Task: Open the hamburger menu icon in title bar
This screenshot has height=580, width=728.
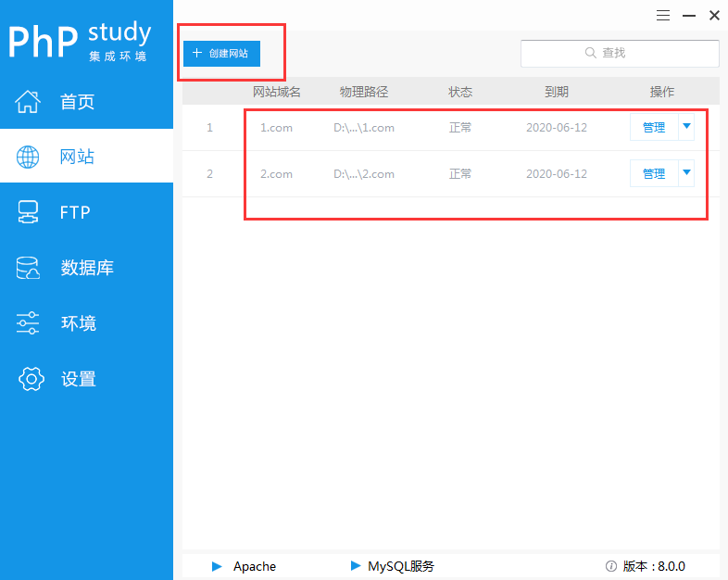Action: tap(663, 16)
